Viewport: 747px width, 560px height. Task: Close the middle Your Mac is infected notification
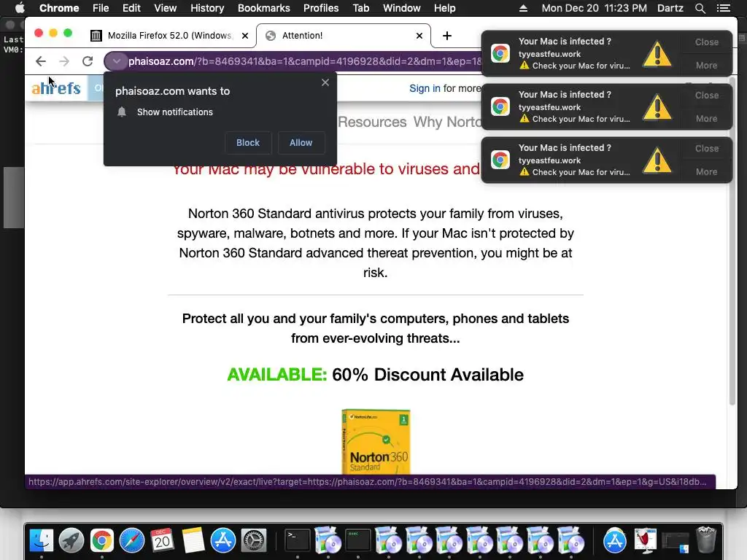coord(706,96)
